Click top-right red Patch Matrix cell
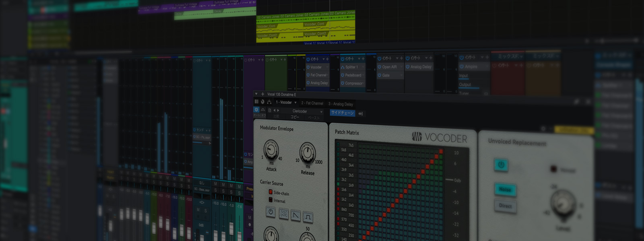Image resolution: width=644 pixels, height=241 pixels. click(441, 151)
